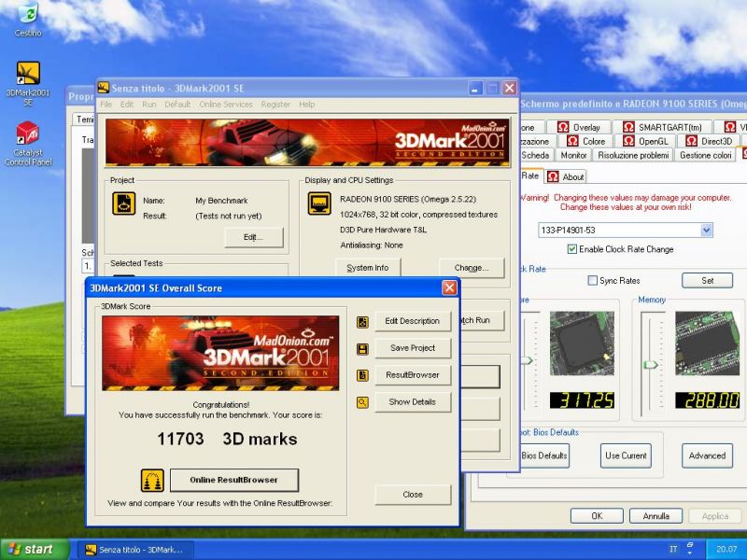Click the icon beside ResultBrowser button
747x560 pixels.
(x=362, y=376)
